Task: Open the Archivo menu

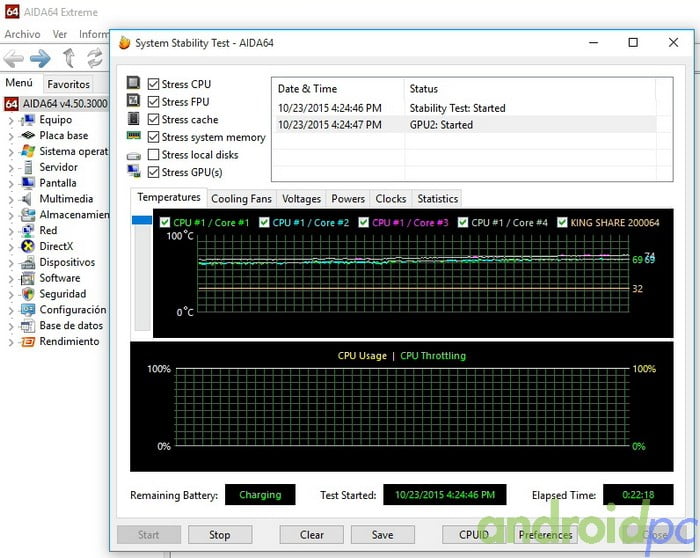Action: [22, 34]
